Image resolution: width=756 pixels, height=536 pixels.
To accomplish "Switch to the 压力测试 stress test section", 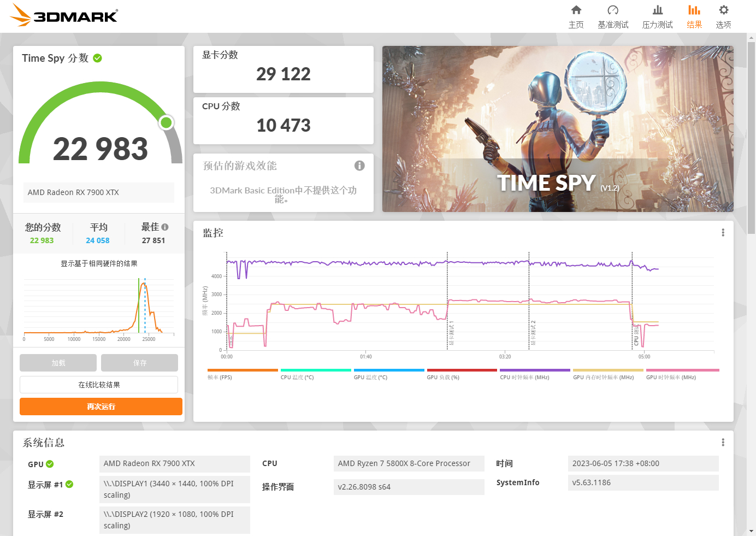I will coord(658,16).
